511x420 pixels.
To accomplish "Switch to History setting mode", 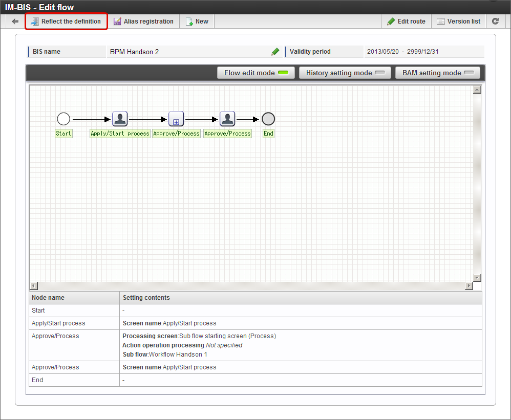I will click(x=345, y=73).
